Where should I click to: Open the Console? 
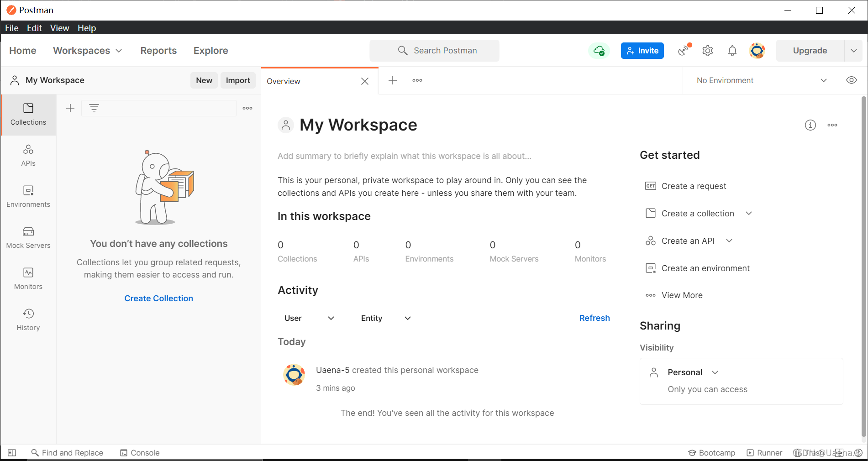(140, 453)
